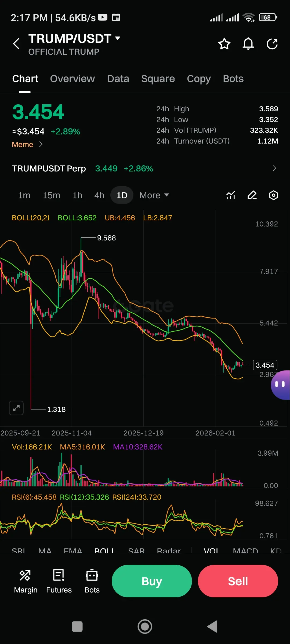The width and height of the screenshot is (290, 644).
Task: Select the 1h timeframe
Action: tap(77, 195)
